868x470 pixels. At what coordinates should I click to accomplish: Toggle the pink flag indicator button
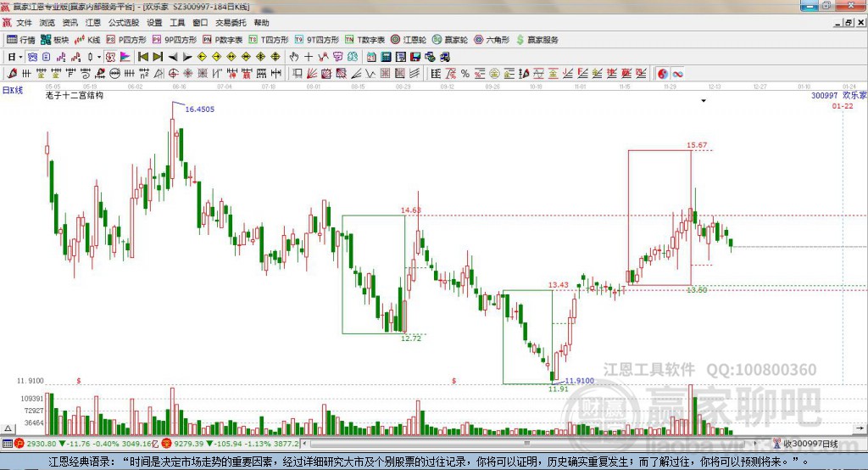point(125,57)
